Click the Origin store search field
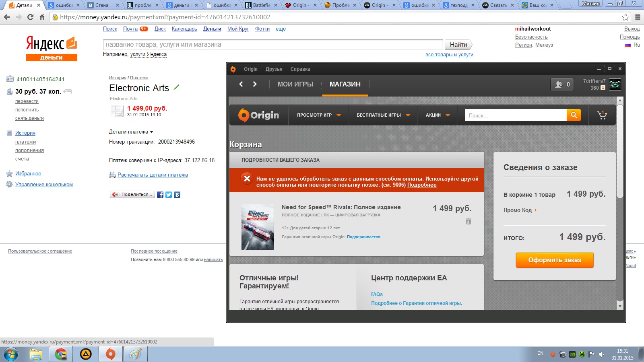Image resolution: width=644 pixels, height=362 pixels. click(x=516, y=115)
